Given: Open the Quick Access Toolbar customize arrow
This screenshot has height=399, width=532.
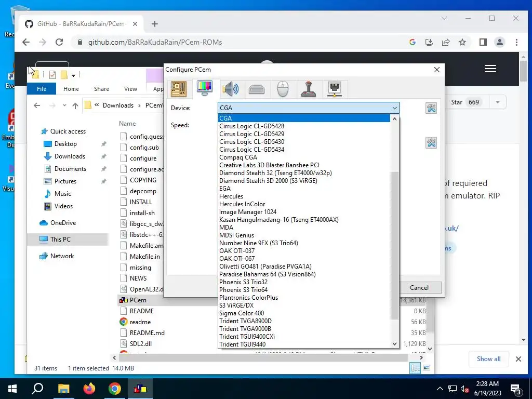Looking at the screenshot, I should pos(73,75).
